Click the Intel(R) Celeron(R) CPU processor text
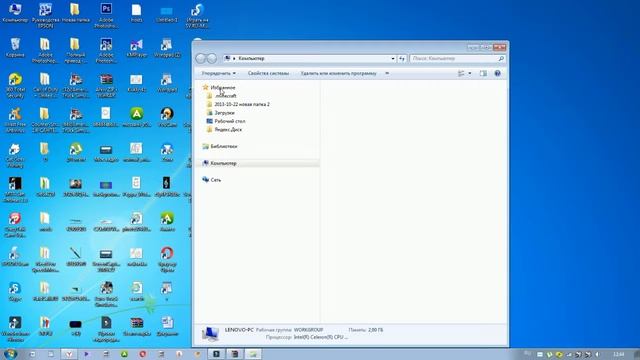The width and height of the screenshot is (640, 360). pos(320,337)
